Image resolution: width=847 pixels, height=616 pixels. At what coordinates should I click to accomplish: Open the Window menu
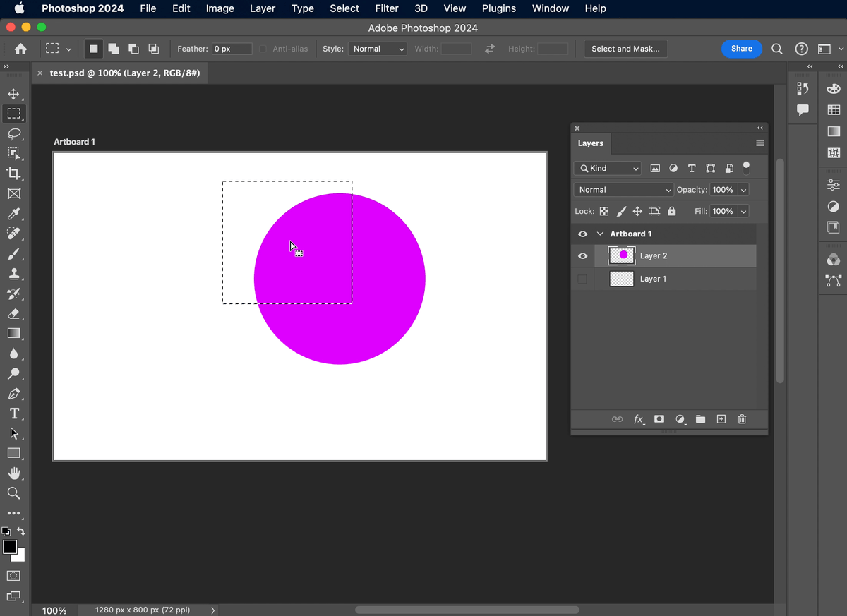[x=551, y=8]
